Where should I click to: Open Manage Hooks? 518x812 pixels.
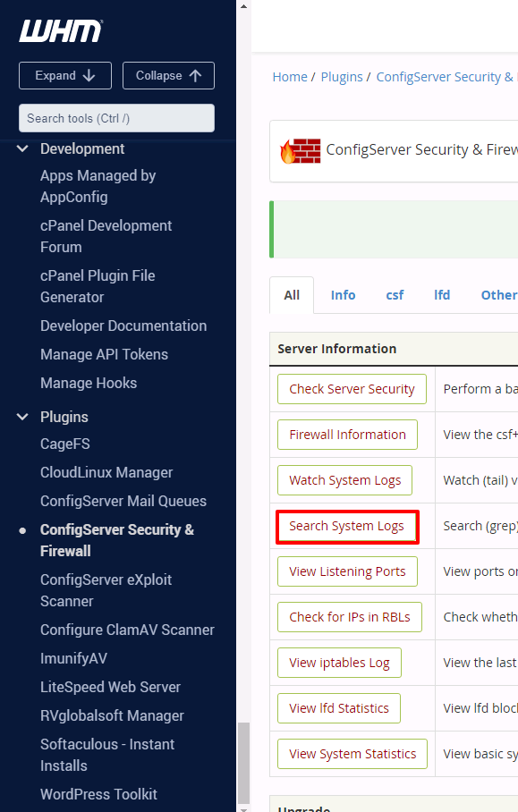pos(89,383)
